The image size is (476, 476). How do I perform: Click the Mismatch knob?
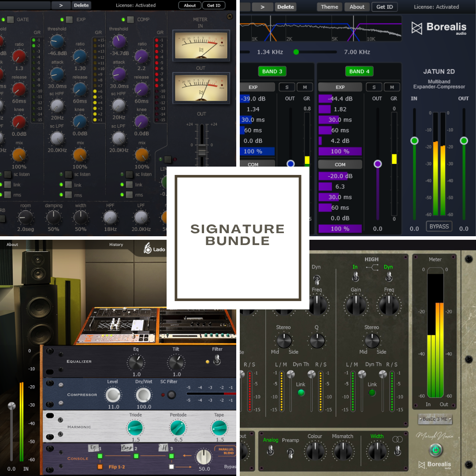coord(343,450)
